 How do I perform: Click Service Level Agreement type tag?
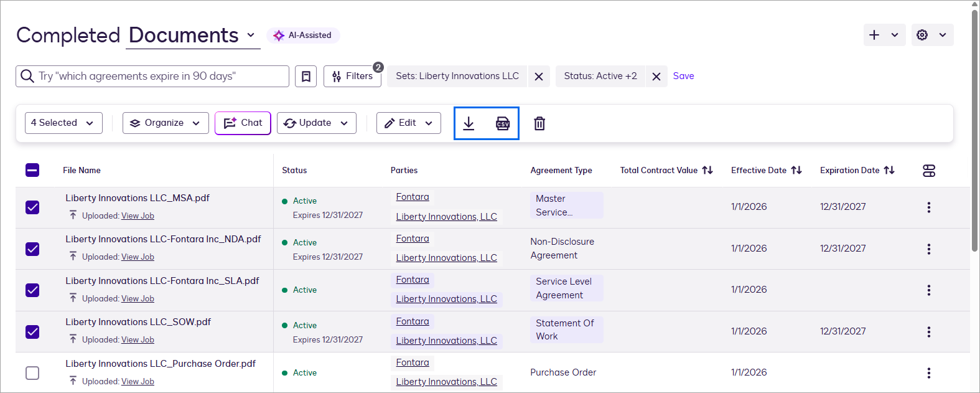pos(566,288)
